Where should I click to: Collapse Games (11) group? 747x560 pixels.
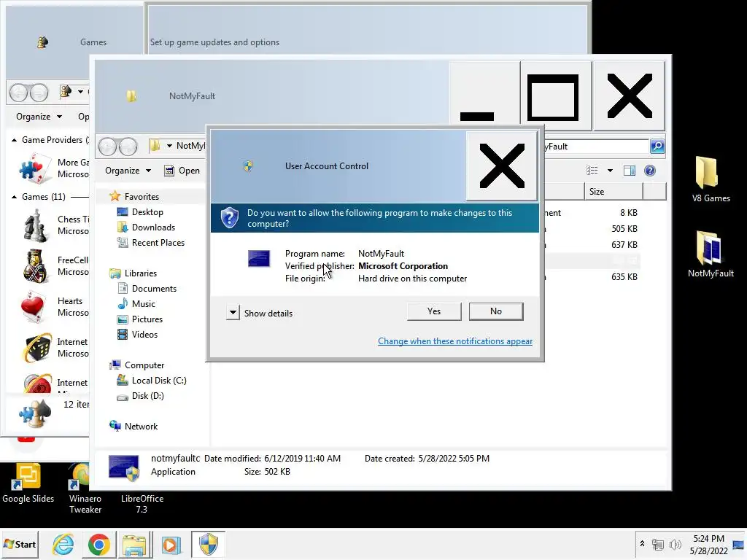click(15, 197)
